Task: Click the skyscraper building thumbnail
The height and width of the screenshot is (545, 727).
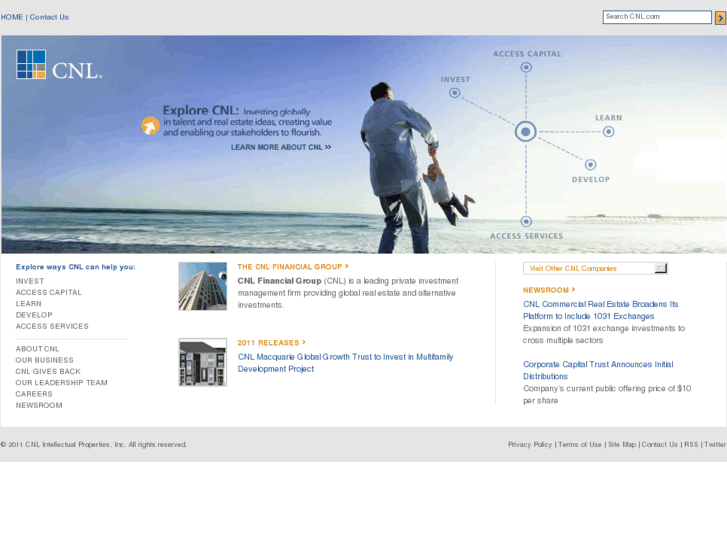Action: coord(203,286)
